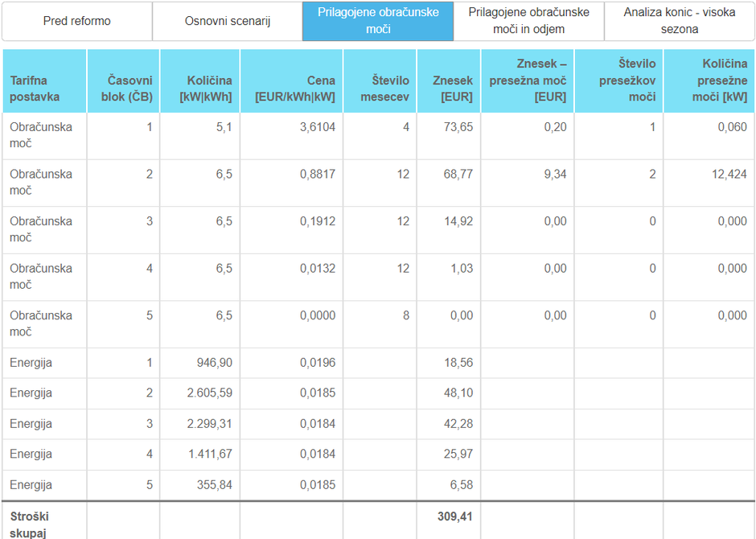This screenshot has height=539, width=756.
Task: Select the price cell 3,6104
Action: point(317,127)
